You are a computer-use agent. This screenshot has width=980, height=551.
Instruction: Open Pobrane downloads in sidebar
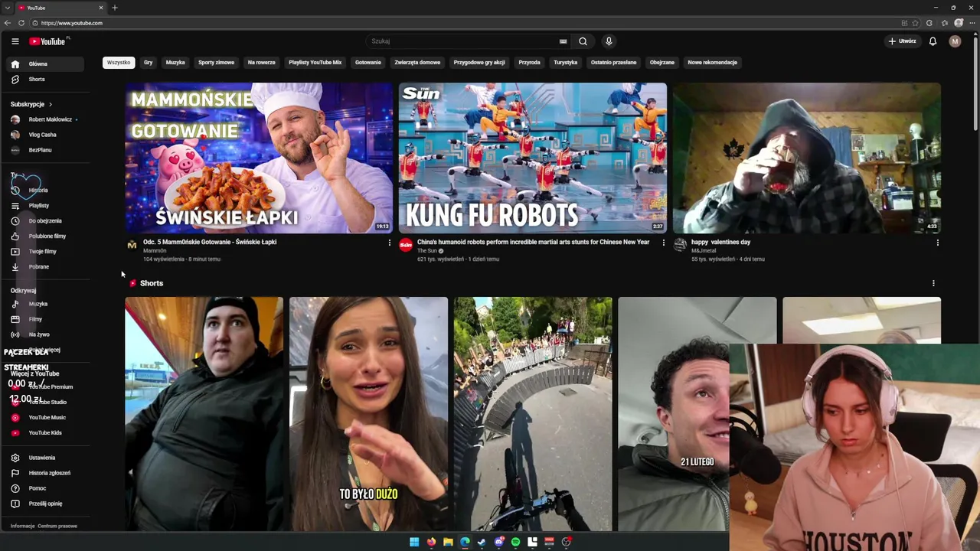click(46, 267)
